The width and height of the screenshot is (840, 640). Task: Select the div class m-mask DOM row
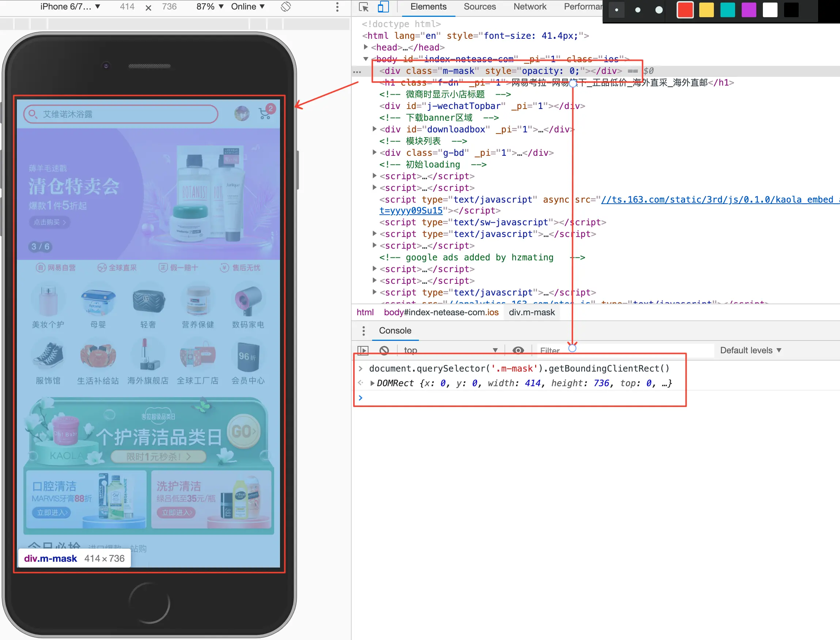coord(595,71)
